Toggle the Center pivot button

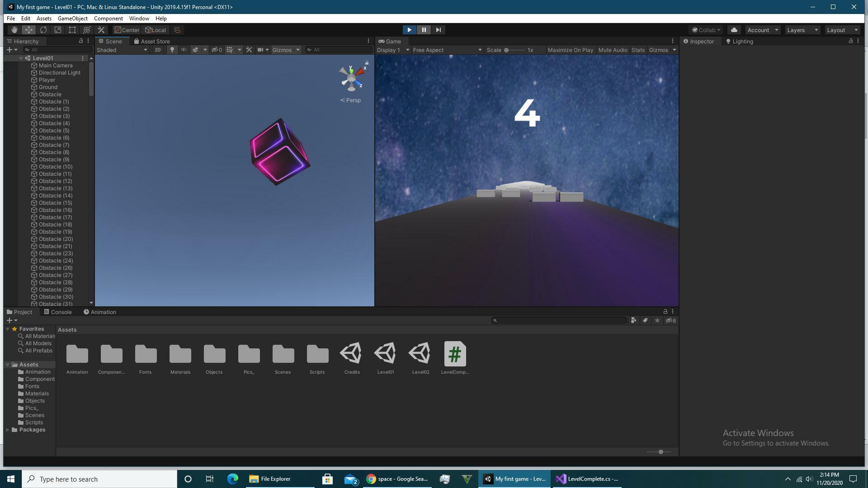127,30
